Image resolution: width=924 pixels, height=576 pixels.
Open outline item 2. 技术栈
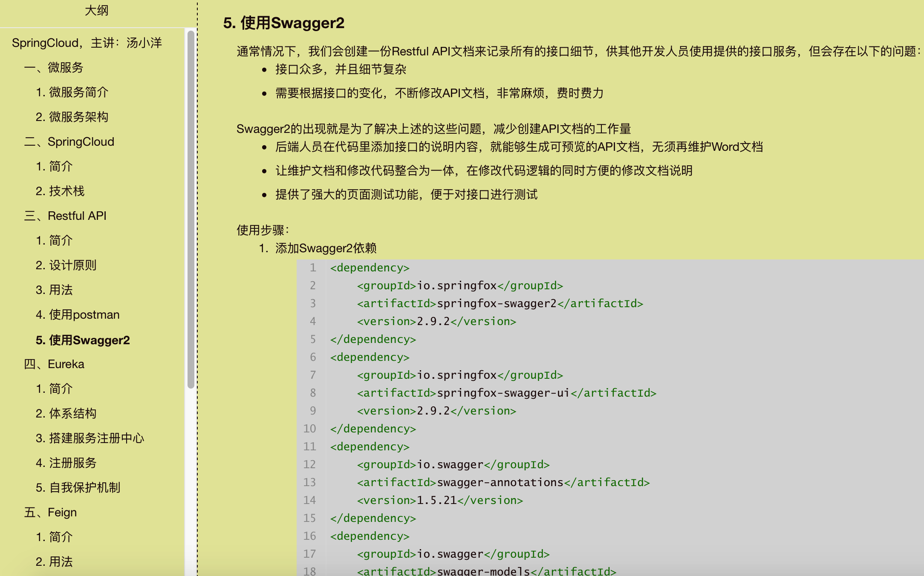(60, 191)
